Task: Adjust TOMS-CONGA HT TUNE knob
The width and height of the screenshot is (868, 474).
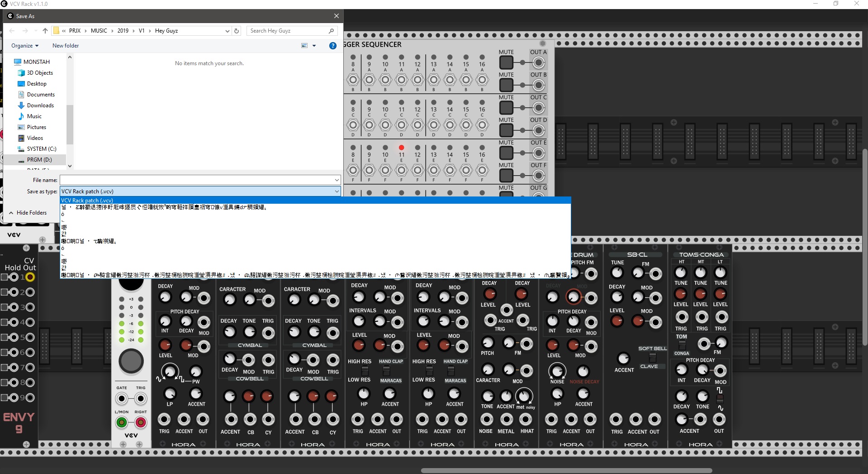Action: click(x=681, y=273)
